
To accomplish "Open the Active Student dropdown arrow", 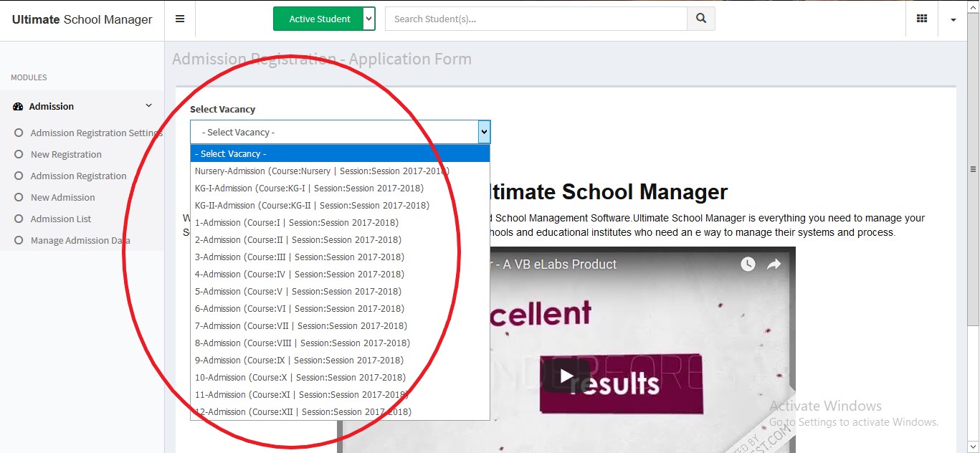I will (x=369, y=19).
